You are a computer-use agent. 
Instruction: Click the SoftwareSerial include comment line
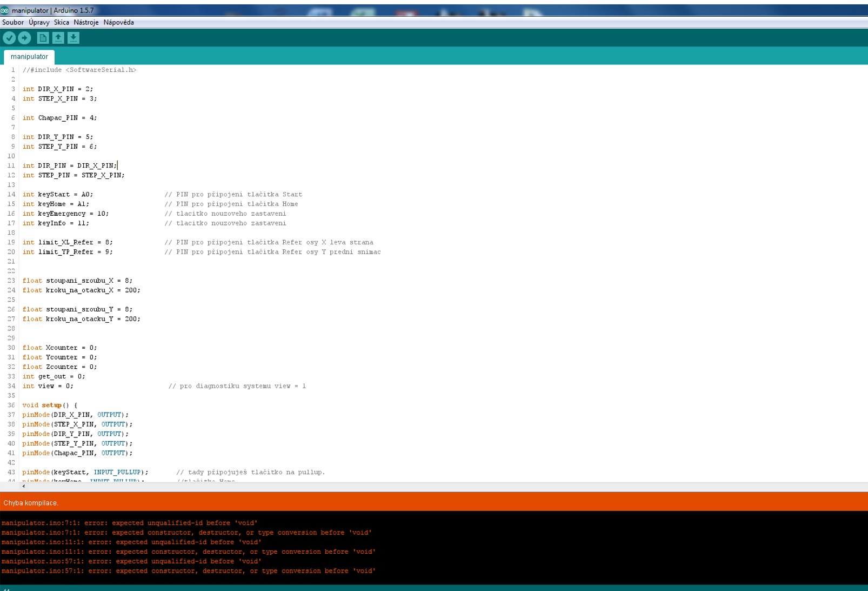click(x=79, y=70)
